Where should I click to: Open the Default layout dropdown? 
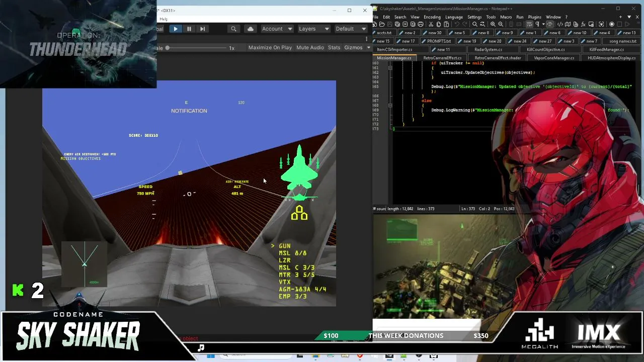click(350, 29)
